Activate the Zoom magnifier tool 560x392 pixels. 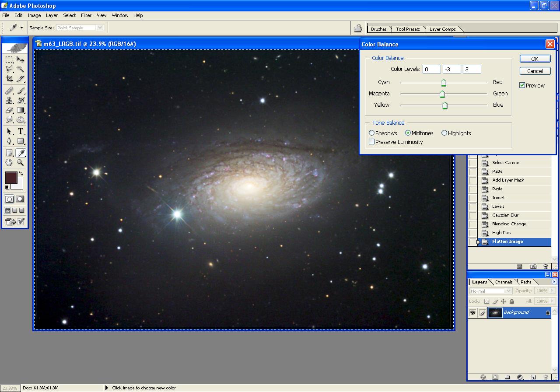[x=21, y=163]
